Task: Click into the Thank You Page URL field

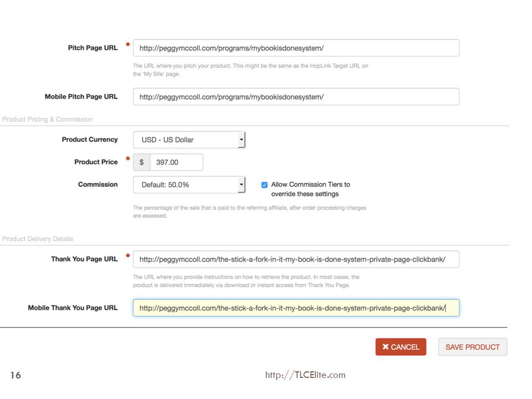Action: coord(296,259)
